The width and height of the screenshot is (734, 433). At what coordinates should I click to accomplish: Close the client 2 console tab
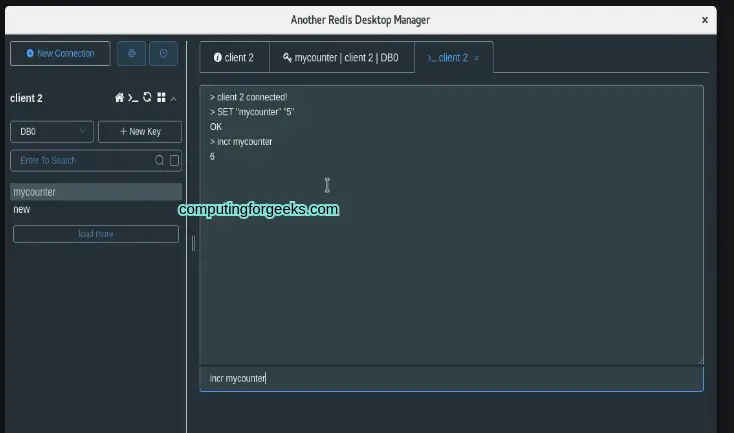pos(477,58)
